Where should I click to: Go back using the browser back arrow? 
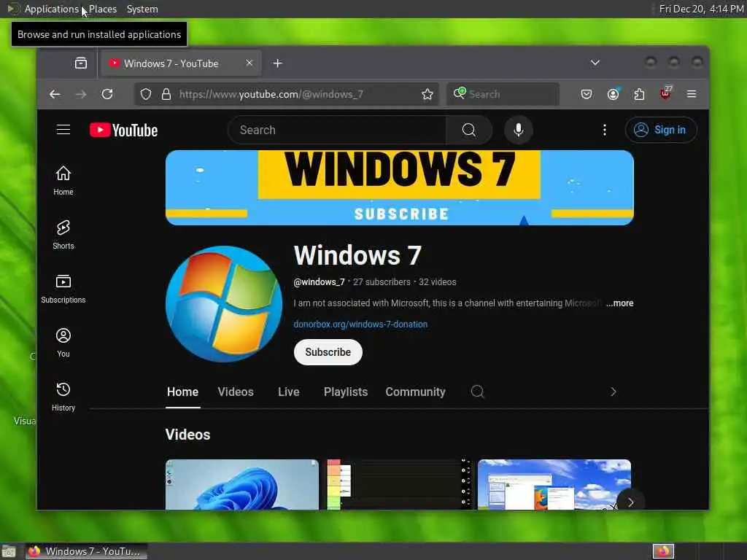click(x=55, y=94)
